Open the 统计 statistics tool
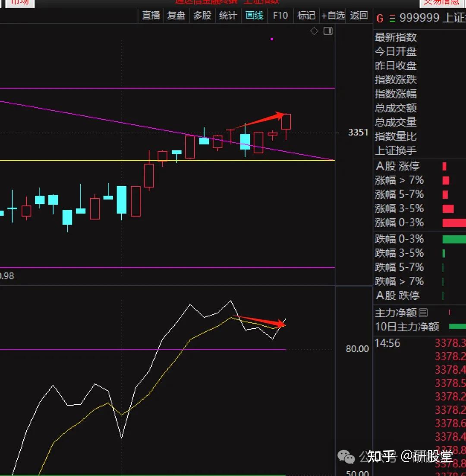 click(x=228, y=16)
